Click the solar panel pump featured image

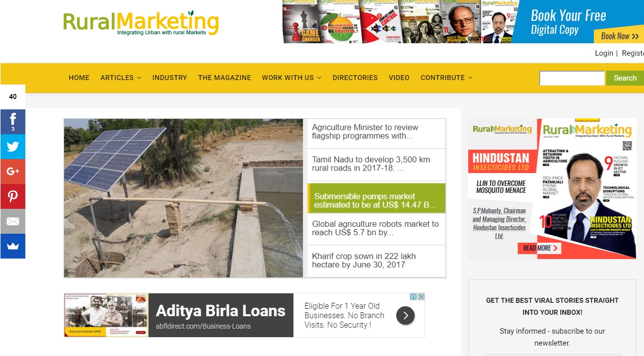pyautogui.click(x=183, y=198)
